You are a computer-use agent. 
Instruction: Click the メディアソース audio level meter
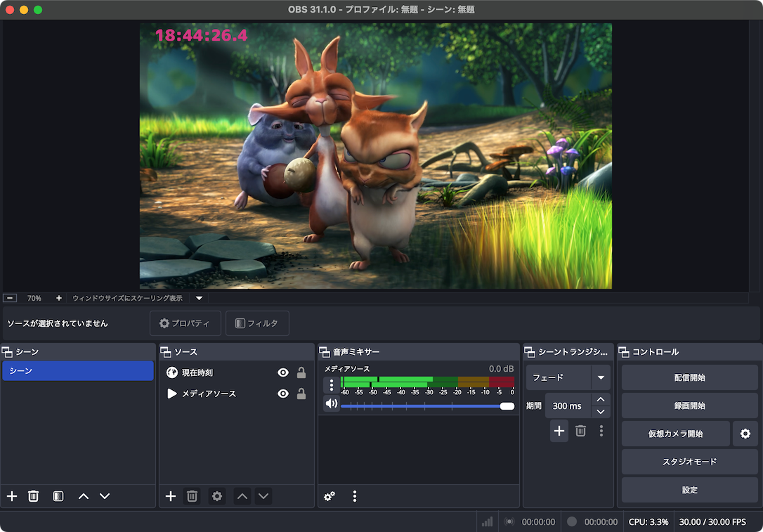(428, 382)
